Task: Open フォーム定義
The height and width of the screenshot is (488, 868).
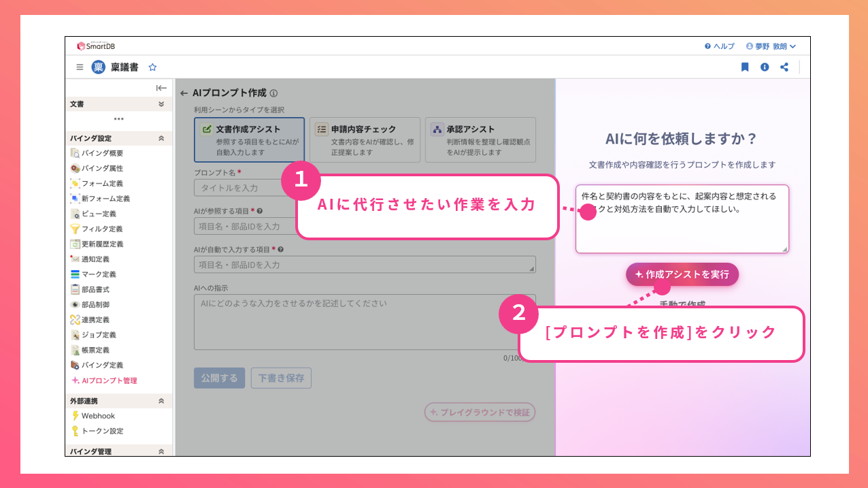Action: tap(97, 184)
